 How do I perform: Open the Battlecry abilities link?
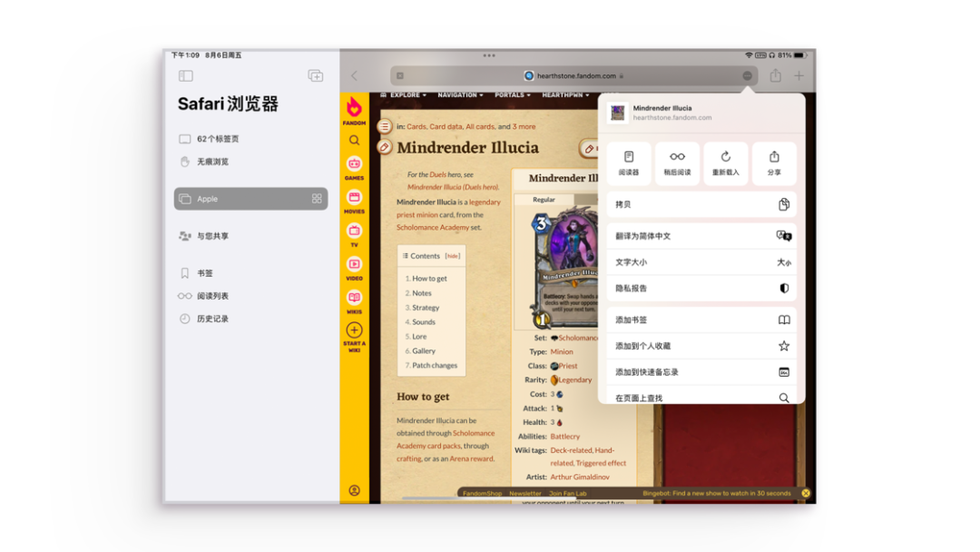565,437
